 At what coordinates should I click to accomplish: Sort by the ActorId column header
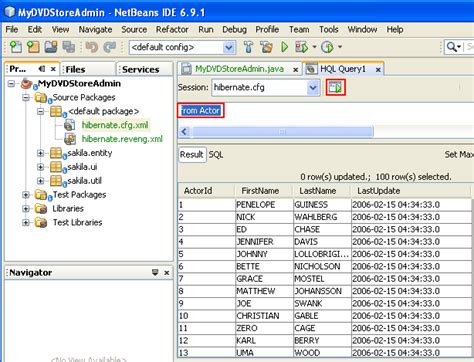[x=206, y=191]
